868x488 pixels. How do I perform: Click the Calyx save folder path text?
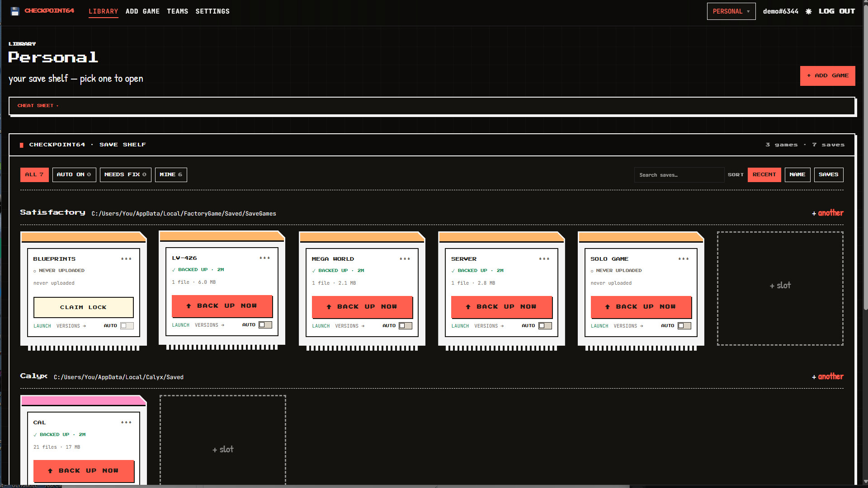[x=118, y=377]
